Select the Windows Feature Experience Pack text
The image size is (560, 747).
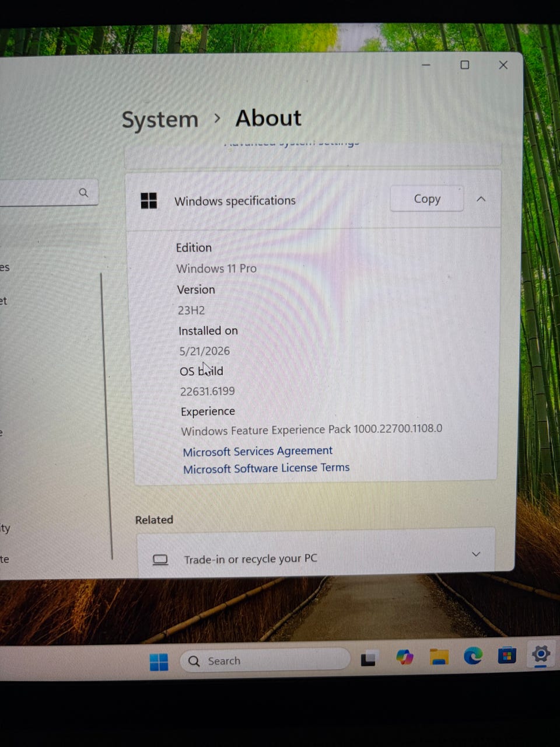(311, 430)
